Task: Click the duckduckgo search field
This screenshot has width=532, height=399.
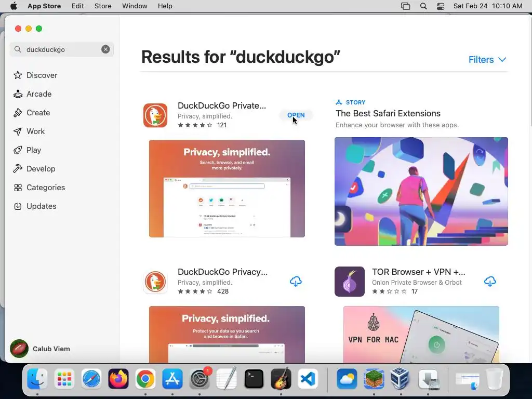Action: 61,49
